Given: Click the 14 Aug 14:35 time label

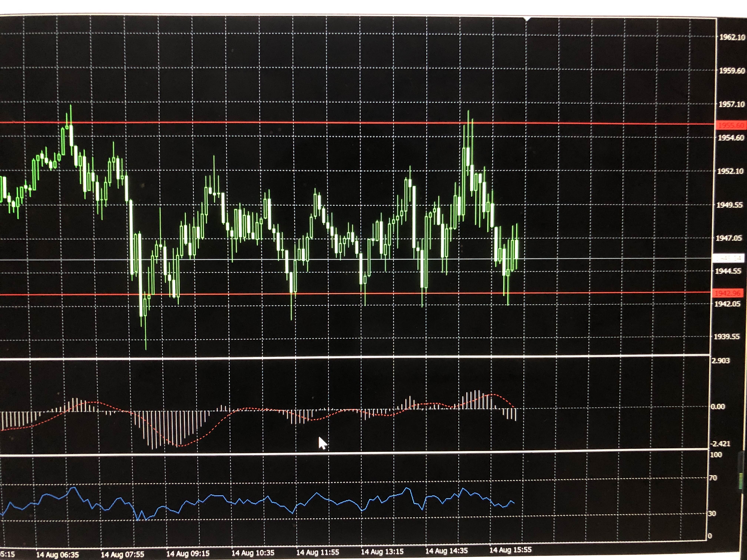Looking at the screenshot, I should (x=446, y=551).
